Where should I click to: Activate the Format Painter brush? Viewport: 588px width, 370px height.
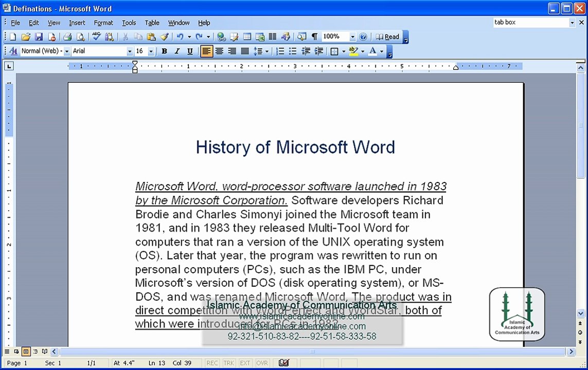click(164, 36)
